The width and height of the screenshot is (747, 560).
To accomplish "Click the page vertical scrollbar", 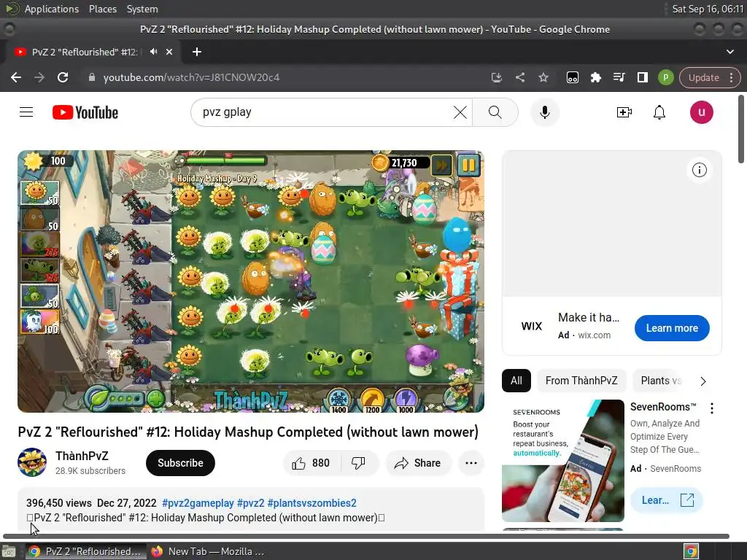I will (x=741, y=130).
